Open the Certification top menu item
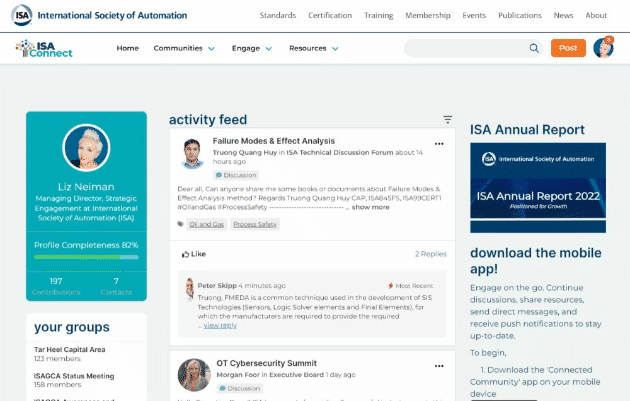The image size is (630, 401). tap(330, 15)
